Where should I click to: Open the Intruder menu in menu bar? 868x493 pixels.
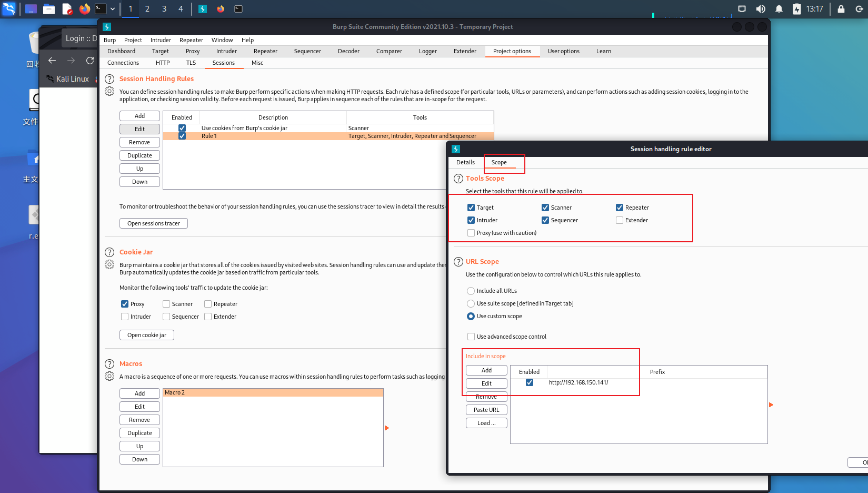tap(161, 40)
